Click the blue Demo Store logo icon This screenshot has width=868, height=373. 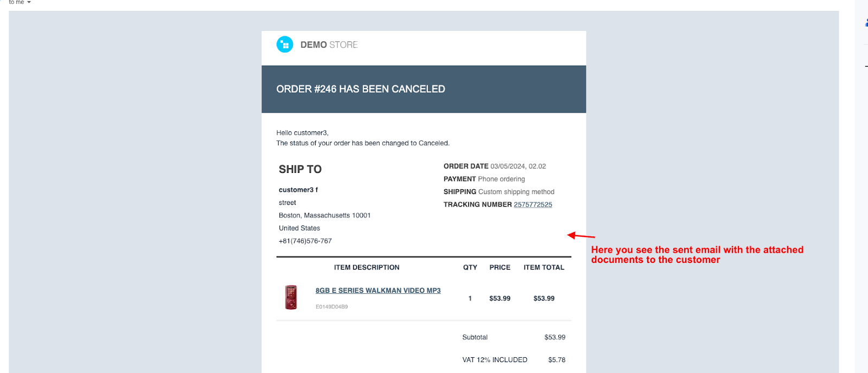click(285, 44)
